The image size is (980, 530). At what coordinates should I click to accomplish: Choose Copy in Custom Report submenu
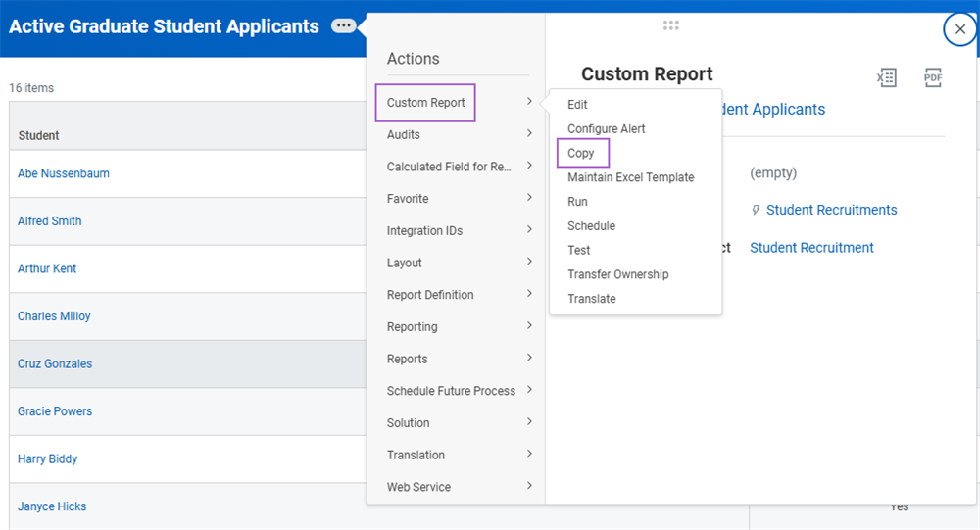580,153
